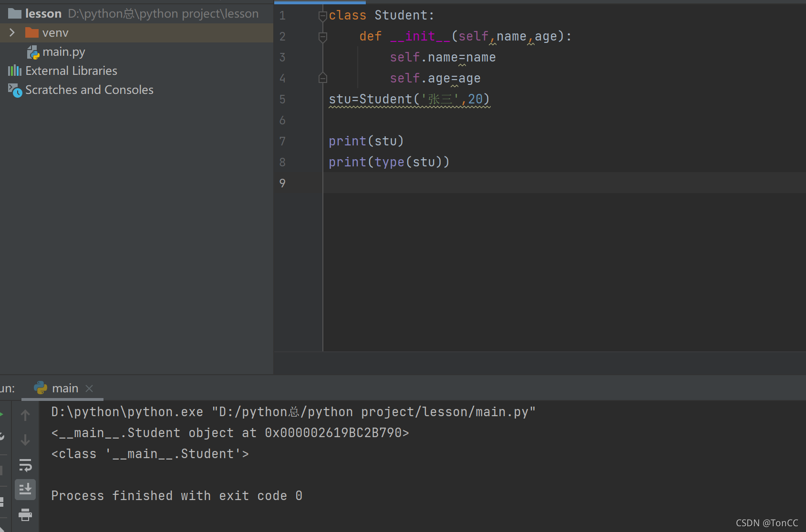The image size is (806, 532).
Task: Click the Process finished exit code line
Action: click(176, 496)
